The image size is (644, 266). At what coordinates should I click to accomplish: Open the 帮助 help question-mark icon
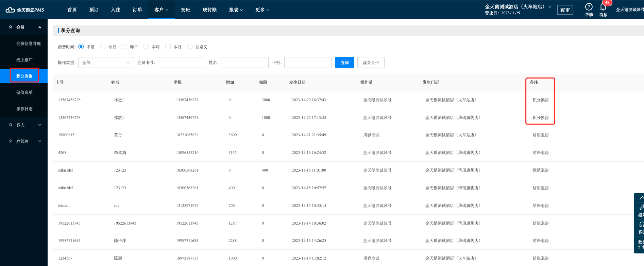click(589, 7)
